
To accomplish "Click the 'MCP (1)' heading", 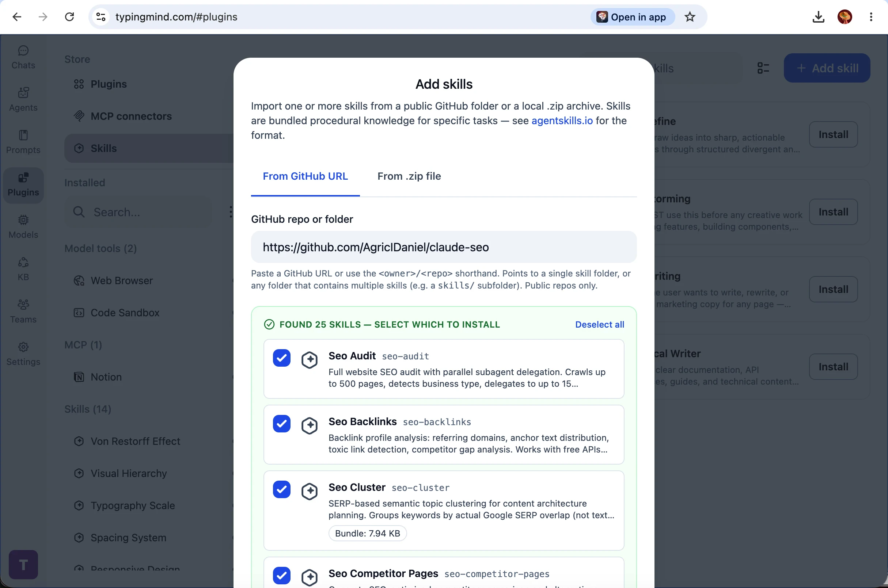I will 83,345.
